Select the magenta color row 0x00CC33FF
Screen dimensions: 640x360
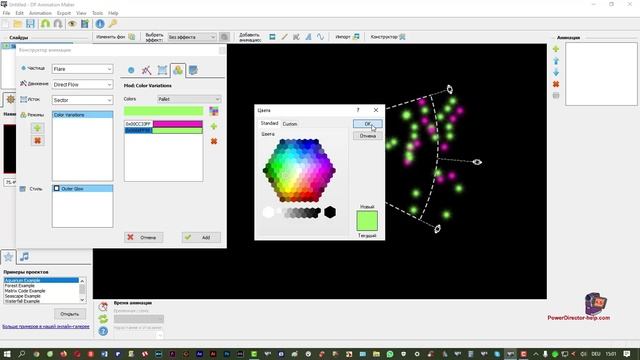[163, 124]
